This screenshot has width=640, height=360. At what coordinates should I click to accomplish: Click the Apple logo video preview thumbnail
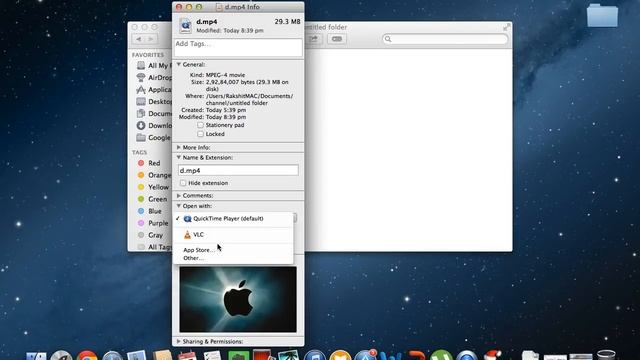[x=238, y=299]
